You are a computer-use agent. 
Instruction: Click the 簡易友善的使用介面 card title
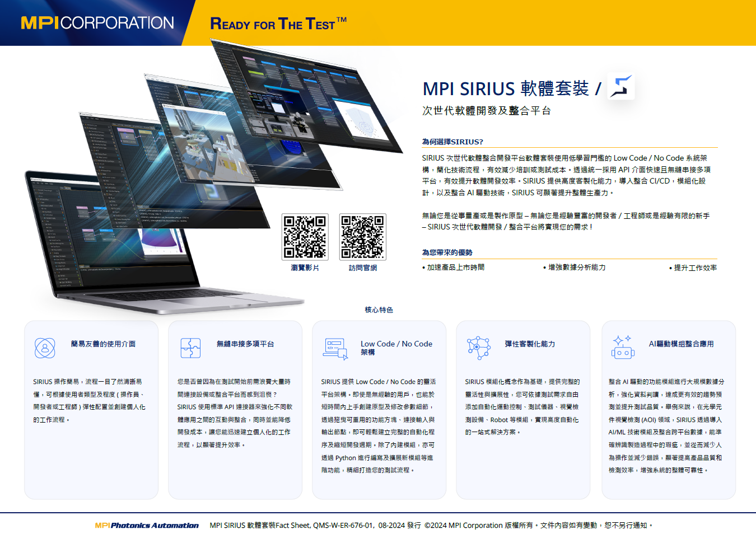pyautogui.click(x=103, y=344)
